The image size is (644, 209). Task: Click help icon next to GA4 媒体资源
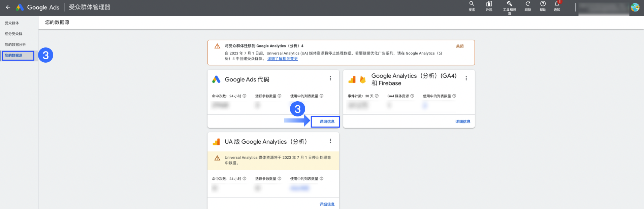point(412,96)
